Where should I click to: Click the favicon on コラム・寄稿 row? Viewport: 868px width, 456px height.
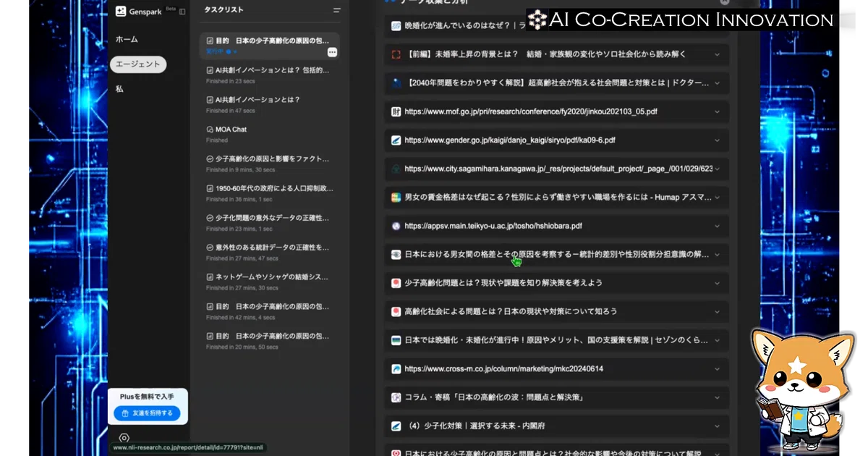tap(396, 397)
